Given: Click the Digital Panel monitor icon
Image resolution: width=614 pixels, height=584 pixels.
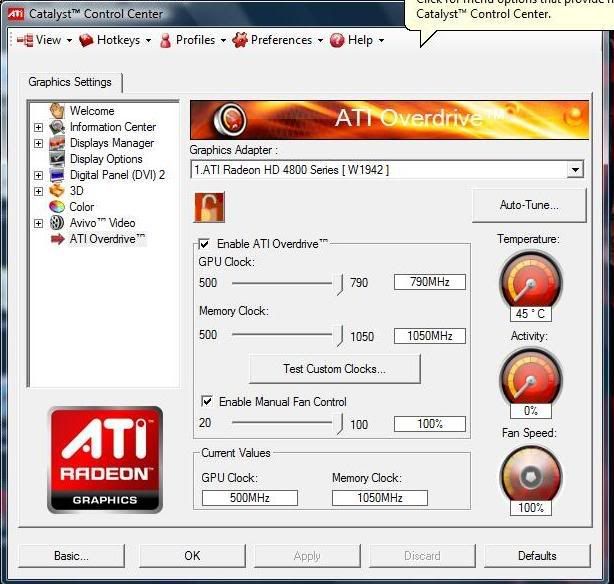Looking at the screenshot, I should pos(57,175).
